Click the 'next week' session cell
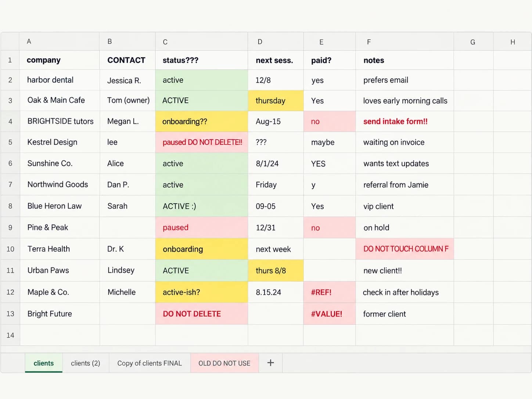This screenshot has width=532, height=399. click(276, 249)
